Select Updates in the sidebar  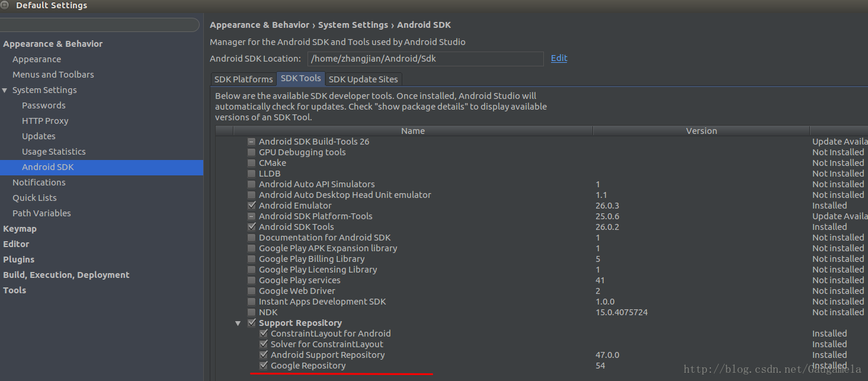click(x=39, y=136)
